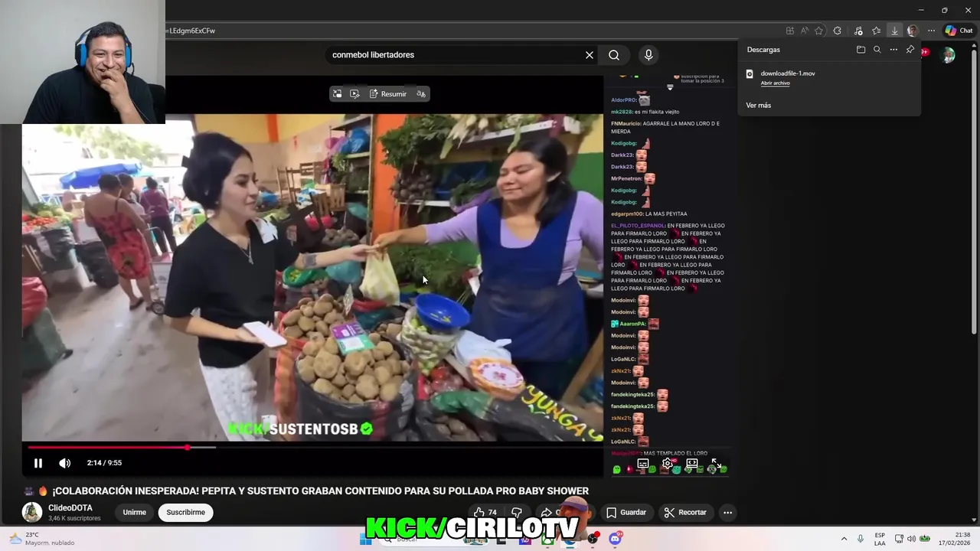Open the Descargas folder icon
This screenshot has width=980, height=551.
click(x=861, y=50)
